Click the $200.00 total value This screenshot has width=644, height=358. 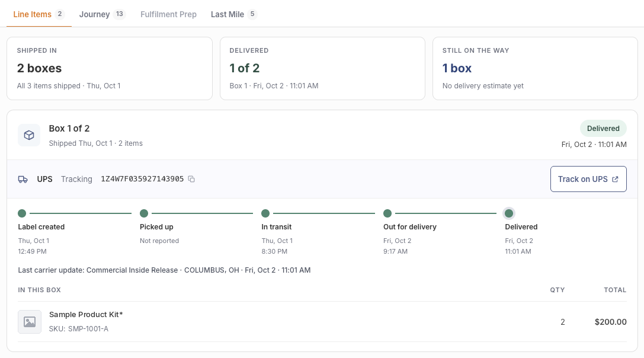(610, 322)
